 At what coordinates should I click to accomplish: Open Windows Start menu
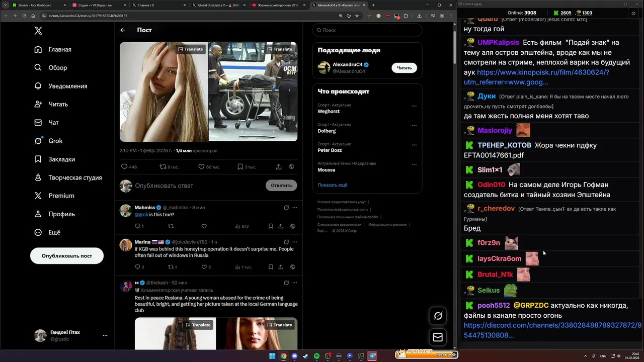[x=272, y=356]
